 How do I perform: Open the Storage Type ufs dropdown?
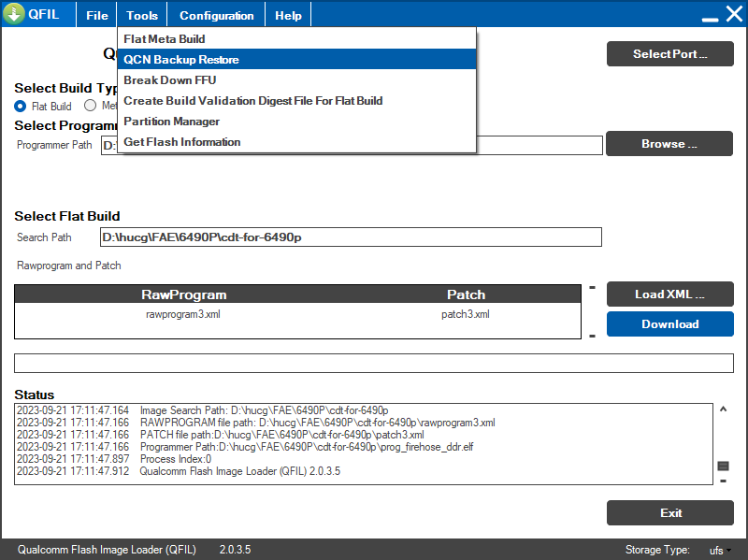click(x=720, y=550)
